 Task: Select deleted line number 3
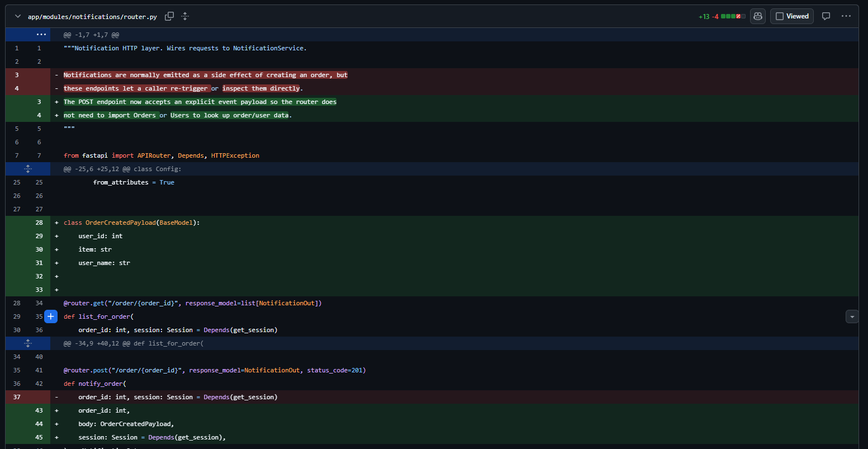(x=17, y=75)
